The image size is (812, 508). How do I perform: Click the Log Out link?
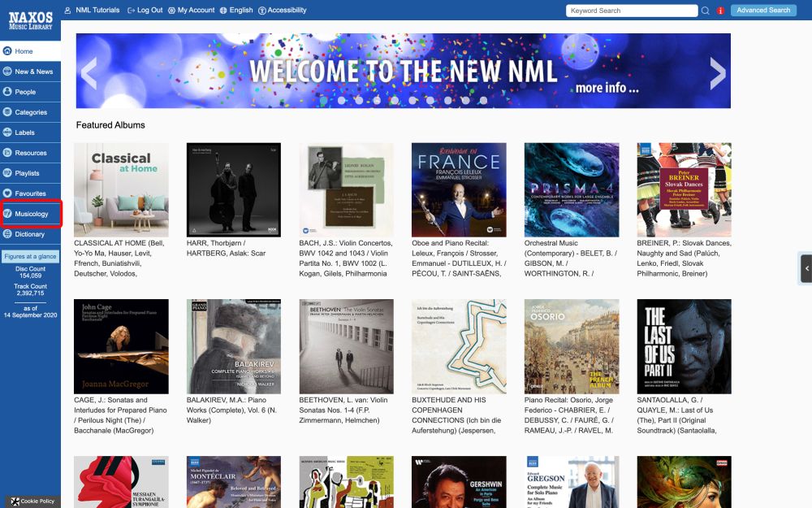click(x=145, y=10)
